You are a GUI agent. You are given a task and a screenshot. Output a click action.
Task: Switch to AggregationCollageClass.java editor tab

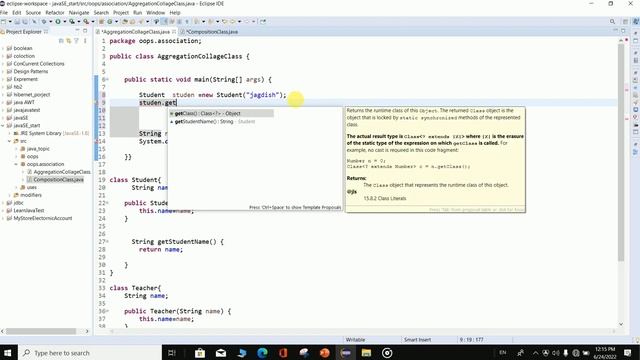coord(135,31)
